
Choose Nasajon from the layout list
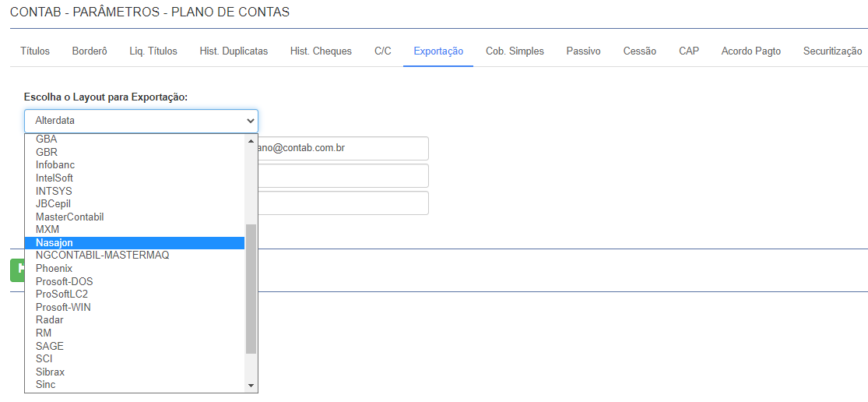pyautogui.click(x=134, y=243)
